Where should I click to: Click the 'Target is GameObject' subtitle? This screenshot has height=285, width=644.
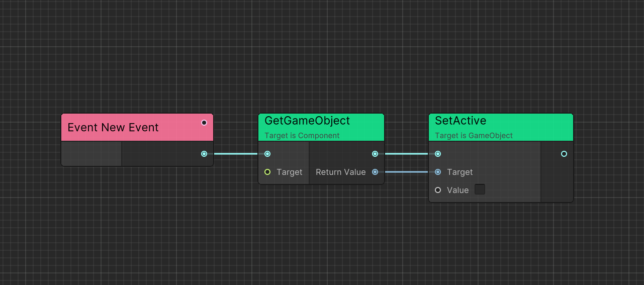tap(474, 136)
